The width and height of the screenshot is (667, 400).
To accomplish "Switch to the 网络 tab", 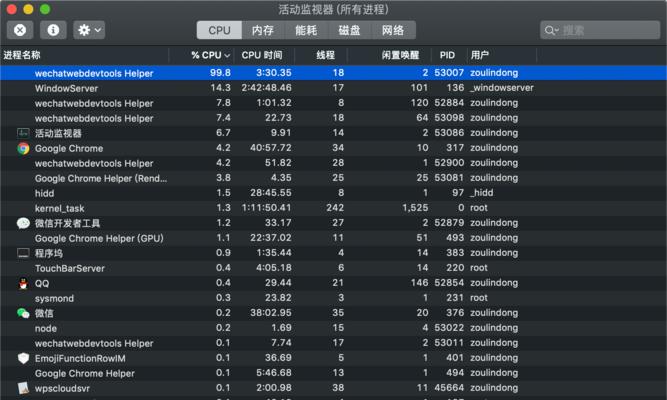I will pyautogui.click(x=393, y=30).
